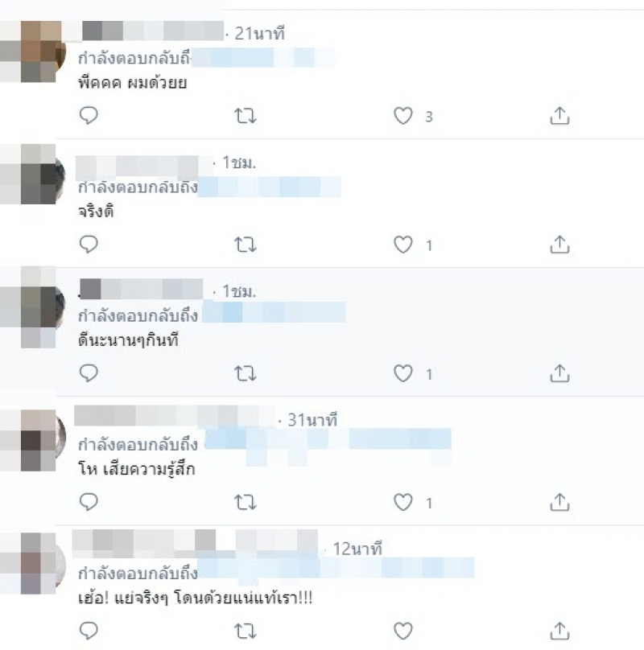Open the tweet text "โห เสียความรู้สึก"
The image size is (644, 650).
137,469
